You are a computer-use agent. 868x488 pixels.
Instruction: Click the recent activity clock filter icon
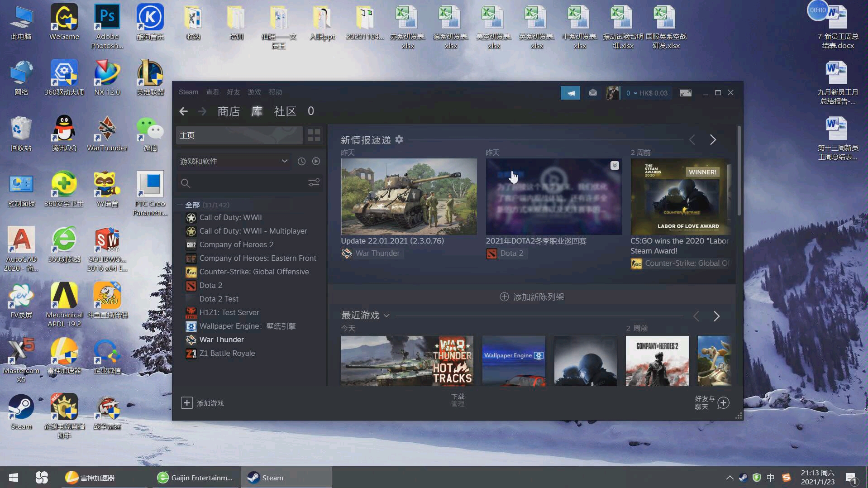tap(301, 161)
